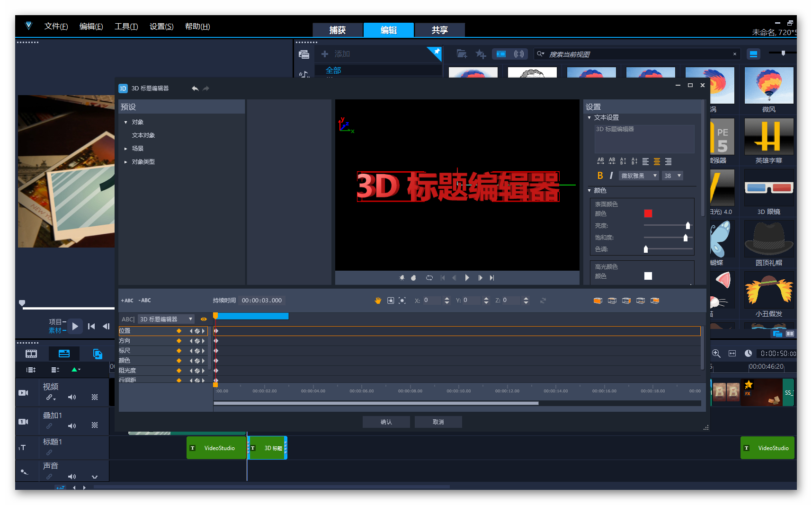Toggle transparency grid on 视频 track
812x505 pixels.
click(95, 397)
